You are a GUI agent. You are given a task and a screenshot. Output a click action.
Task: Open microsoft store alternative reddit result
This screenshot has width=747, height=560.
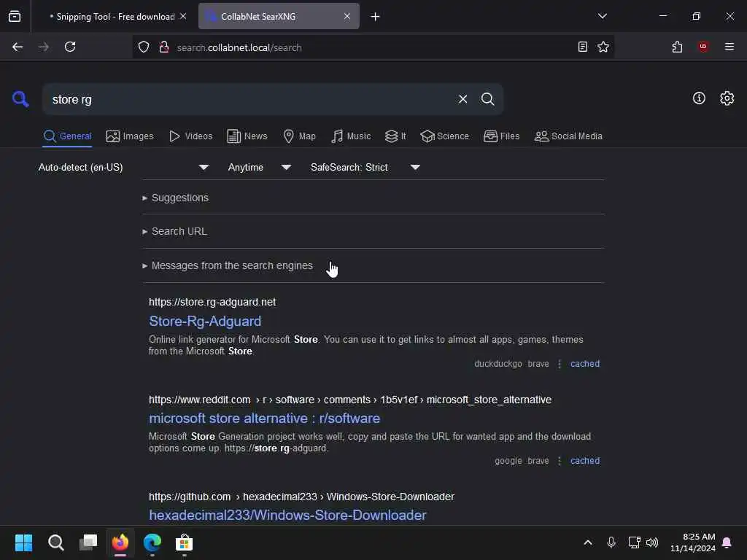(x=264, y=418)
